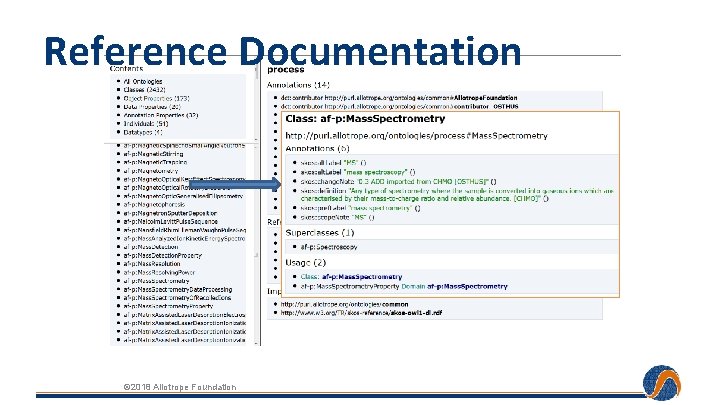Viewport: 720px width, 405px height.
Task: Select af-p:Magnetophoresis in the class list
Action: (x=154, y=204)
